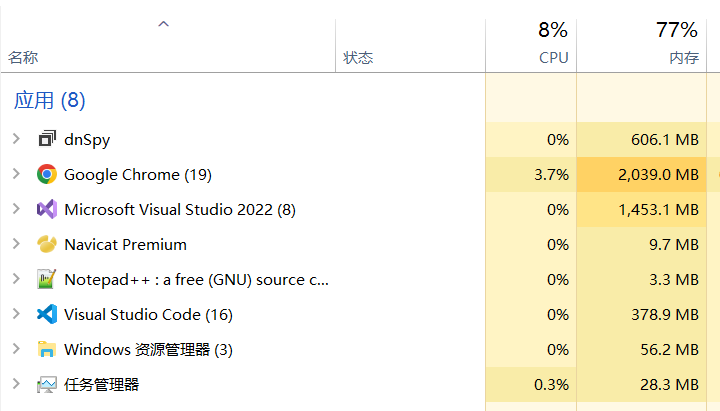Image resolution: width=720 pixels, height=411 pixels.
Task: Expand the dnSpy process group
Action: [16, 139]
